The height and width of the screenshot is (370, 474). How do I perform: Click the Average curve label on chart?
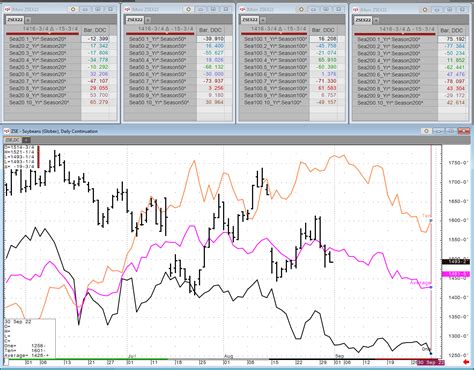420,283
